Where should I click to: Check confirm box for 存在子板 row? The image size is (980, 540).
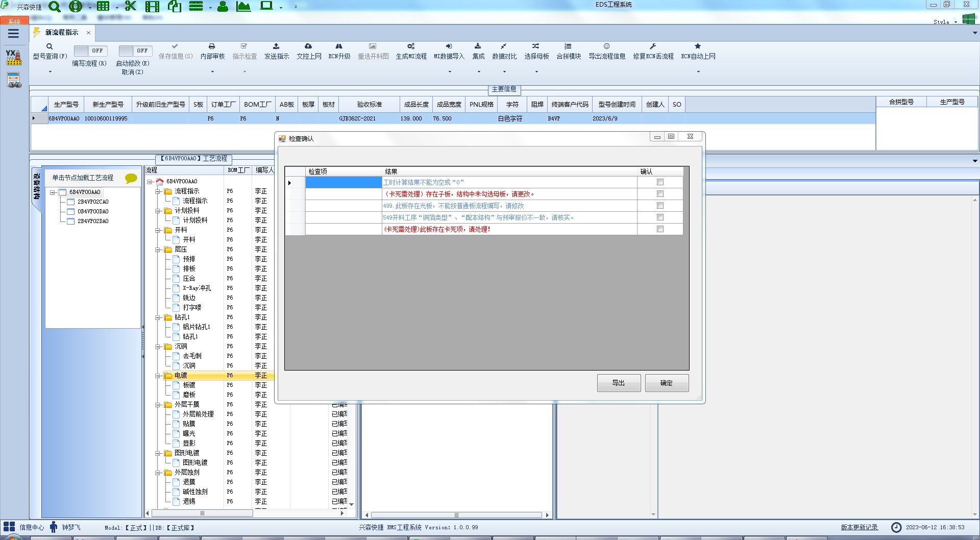(660, 194)
